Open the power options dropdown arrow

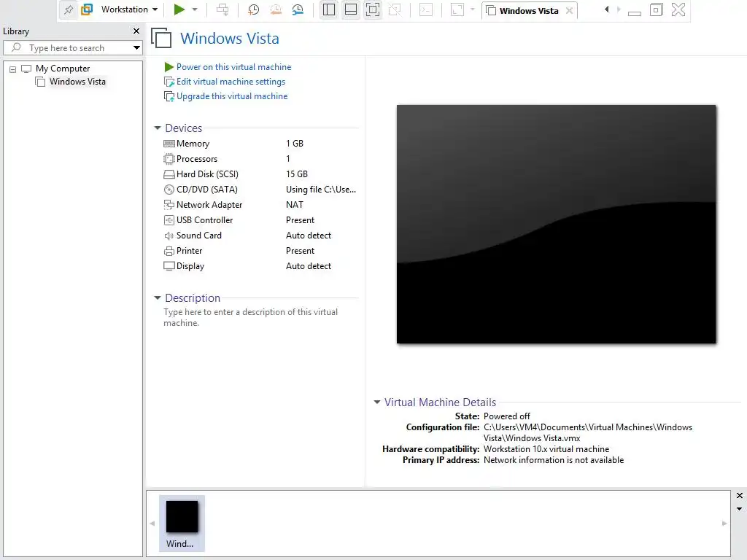pos(194,9)
